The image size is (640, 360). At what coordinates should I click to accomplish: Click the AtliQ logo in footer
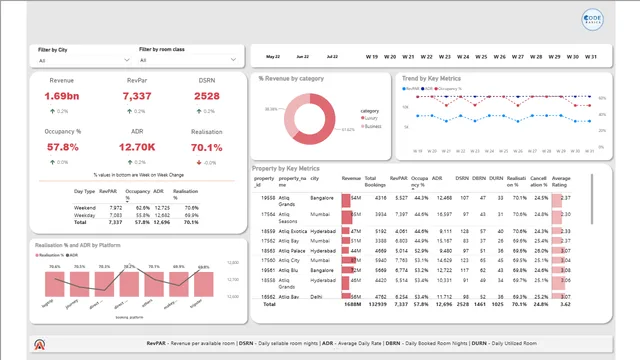click(x=40, y=344)
